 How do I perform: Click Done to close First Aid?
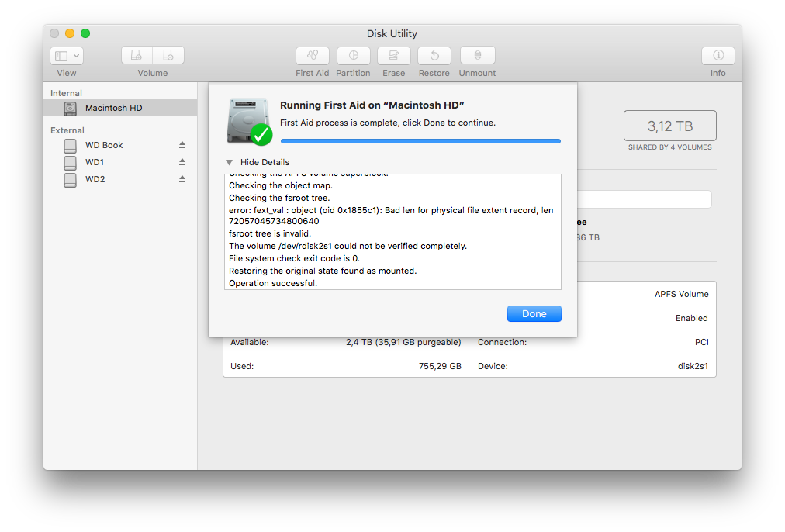coord(534,314)
